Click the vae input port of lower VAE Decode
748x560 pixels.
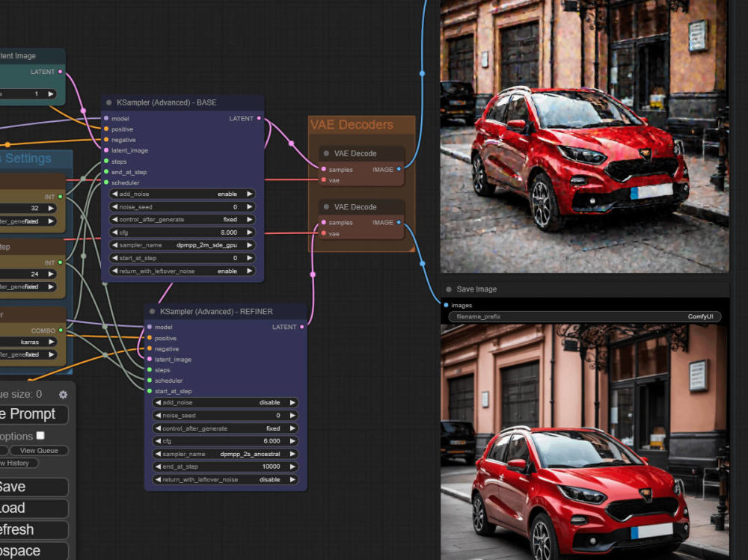coord(323,233)
